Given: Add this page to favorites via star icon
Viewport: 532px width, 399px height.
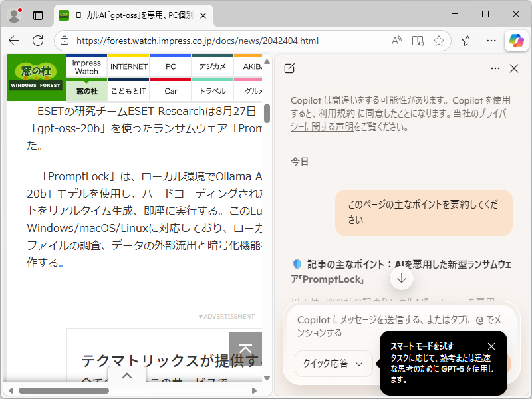Looking at the screenshot, I should (439, 41).
